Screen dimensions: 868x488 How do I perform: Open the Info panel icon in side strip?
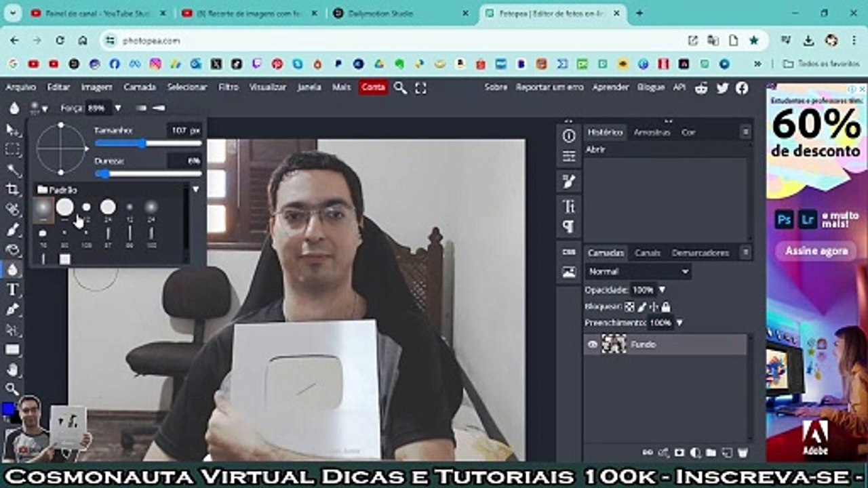click(x=569, y=136)
